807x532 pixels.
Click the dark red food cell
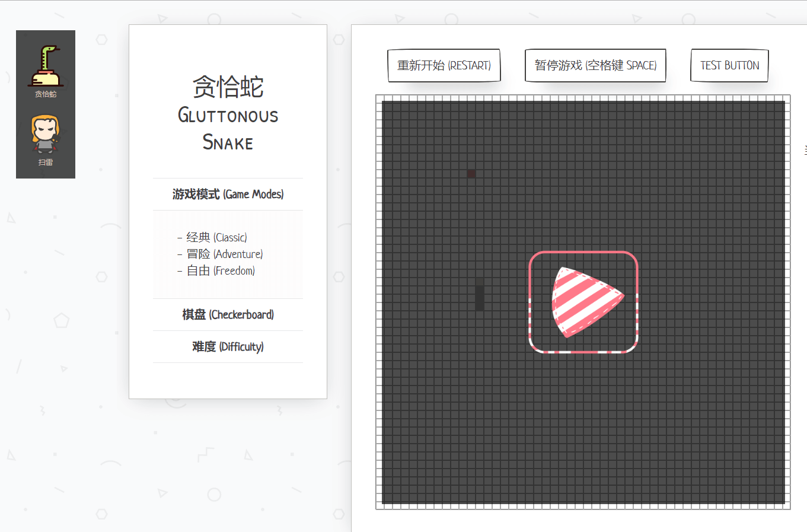(471, 174)
